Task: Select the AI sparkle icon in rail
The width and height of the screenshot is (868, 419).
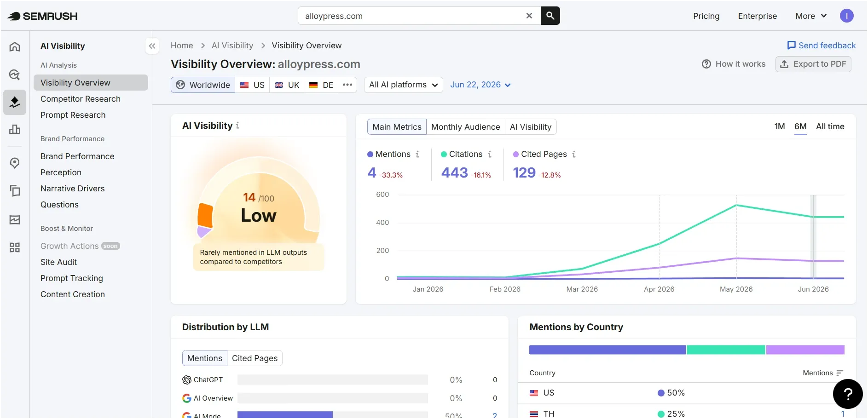Action: [x=15, y=102]
